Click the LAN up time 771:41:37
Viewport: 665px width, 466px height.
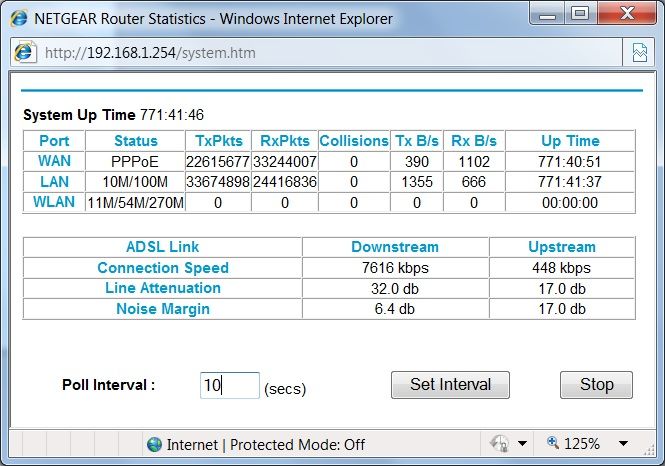click(x=570, y=182)
